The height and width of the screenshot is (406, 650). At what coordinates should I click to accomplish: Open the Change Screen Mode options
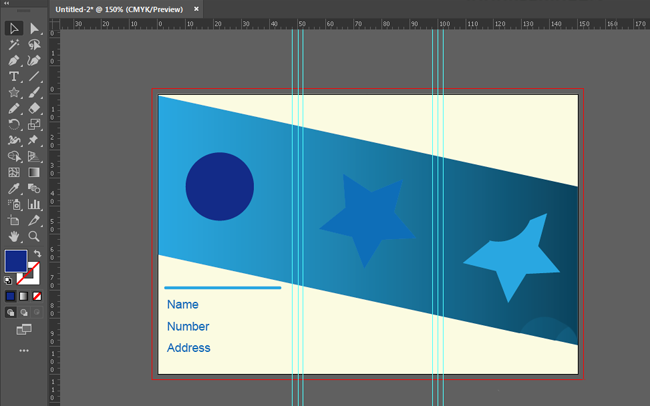(24, 329)
